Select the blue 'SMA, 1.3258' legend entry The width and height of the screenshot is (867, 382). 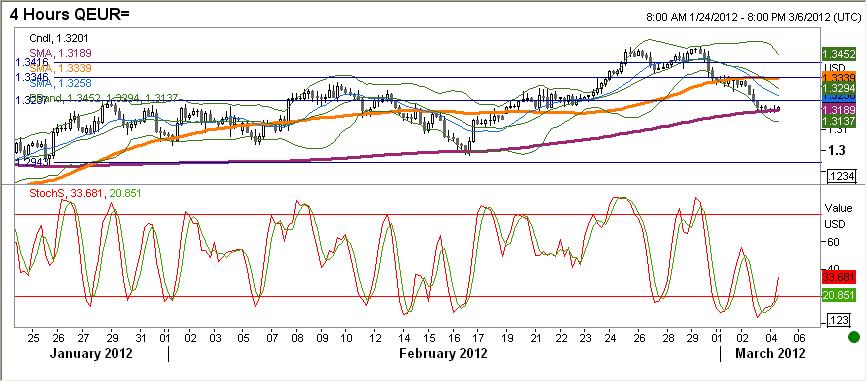[x=60, y=83]
